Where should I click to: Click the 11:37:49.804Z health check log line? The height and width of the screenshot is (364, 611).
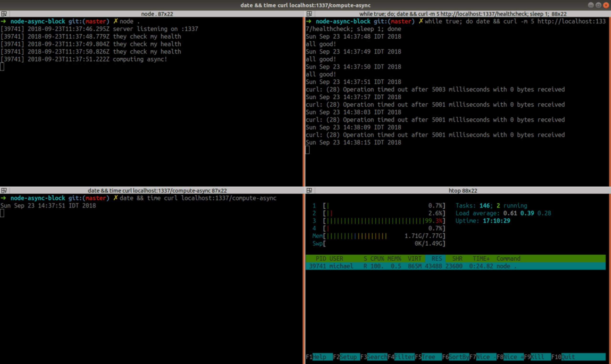coord(91,44)
